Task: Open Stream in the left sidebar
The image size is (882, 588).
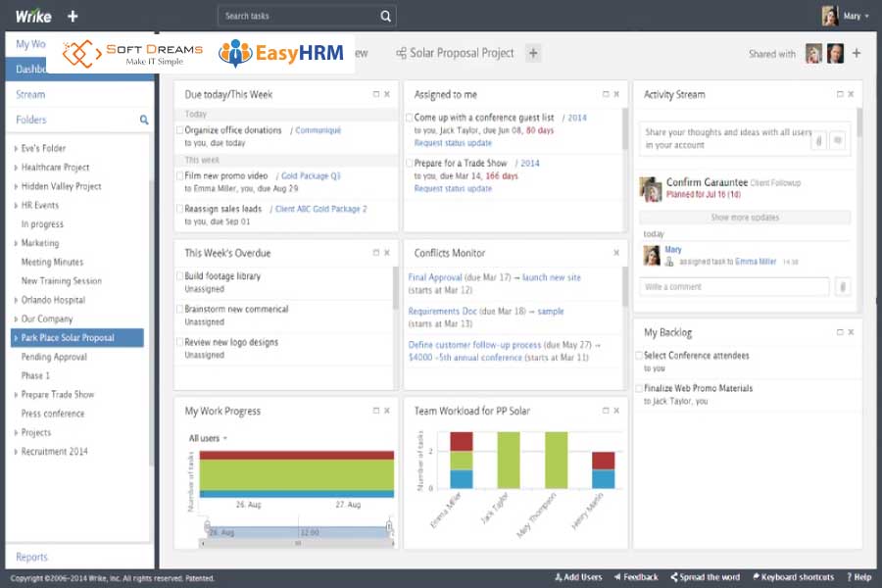Action: (x=30, y=94)
